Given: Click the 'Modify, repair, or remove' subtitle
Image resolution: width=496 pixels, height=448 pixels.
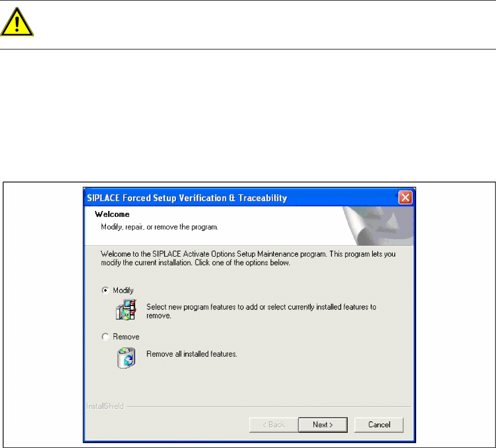Looking at the screenshot, I should tap(159, 227).
